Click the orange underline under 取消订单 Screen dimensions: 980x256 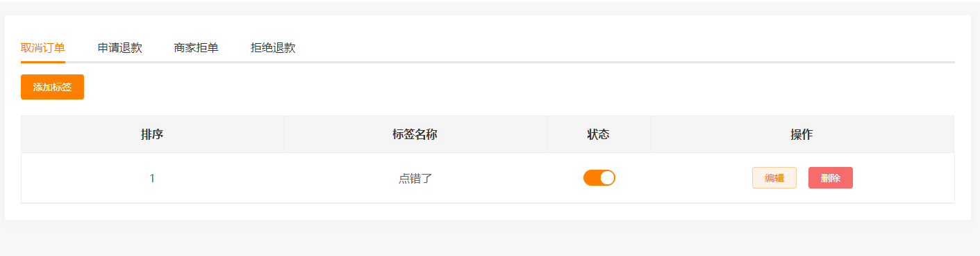[x=43, y=62]
